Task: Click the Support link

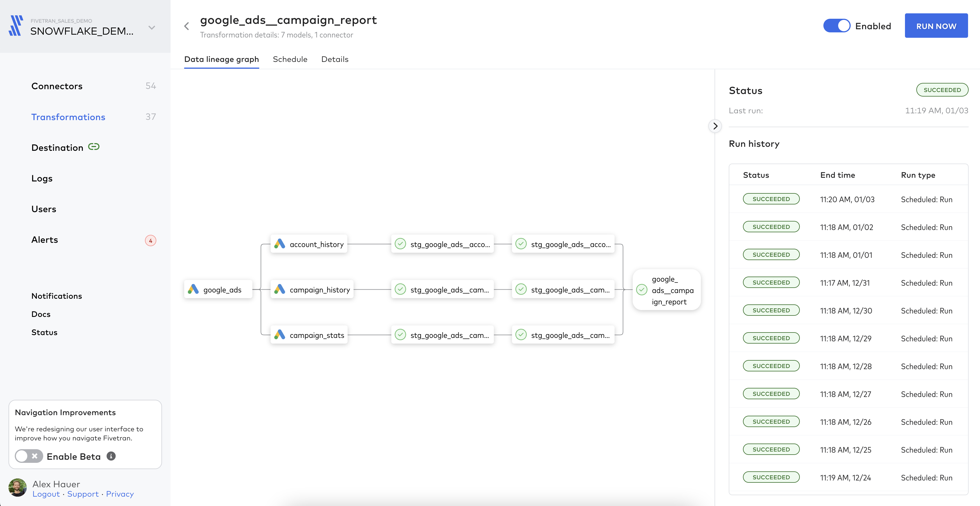Action: (x=83, y=494)
